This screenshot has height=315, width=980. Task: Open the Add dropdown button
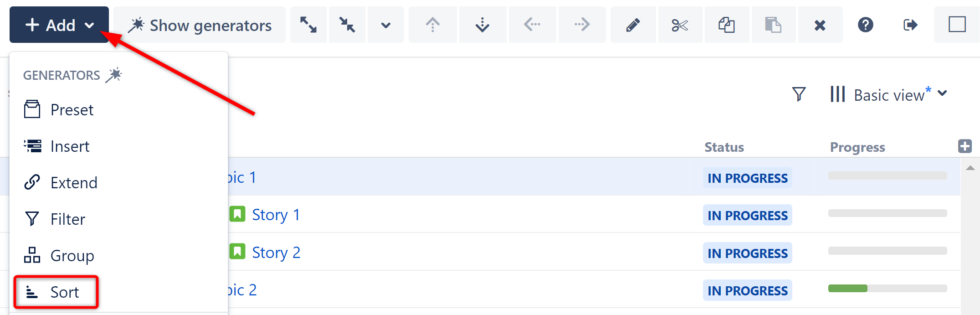(x=59, y=25)
